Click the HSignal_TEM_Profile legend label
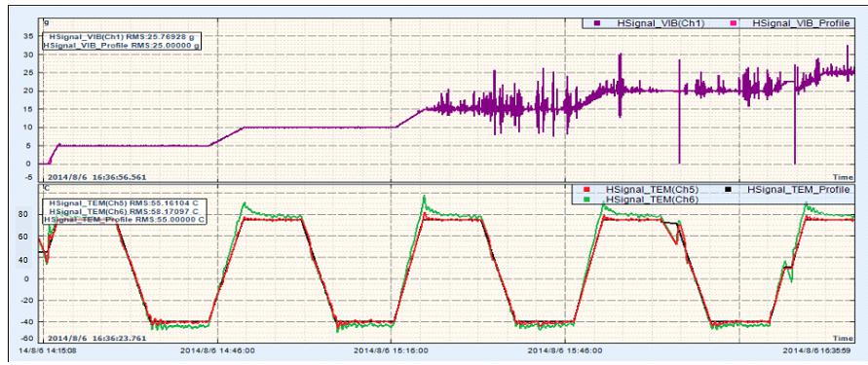This screenshot has height=365, width=868. [x=798, y=190]
